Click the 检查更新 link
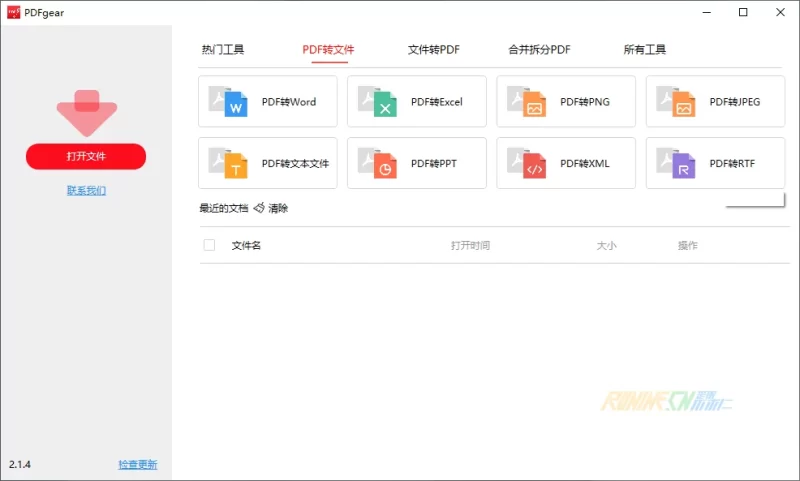800x481 pixels. click(137, 465)
